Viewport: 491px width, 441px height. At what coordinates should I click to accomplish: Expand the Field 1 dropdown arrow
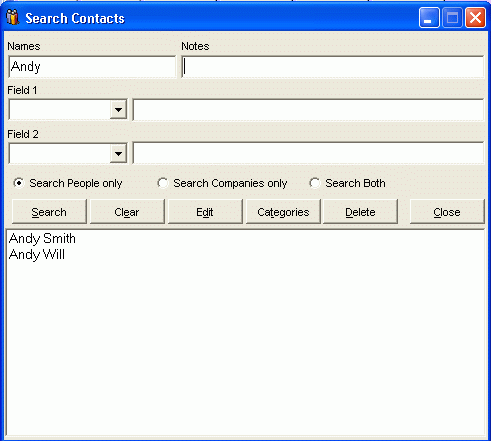[x=118, y=110]
